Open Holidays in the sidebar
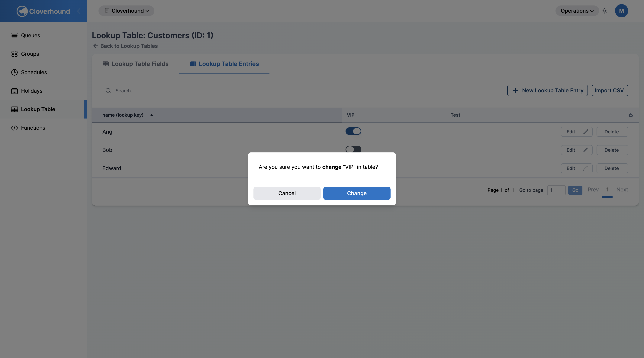Image resolution: width=644 pixels, height=358 pixels. tap(43, 91)
